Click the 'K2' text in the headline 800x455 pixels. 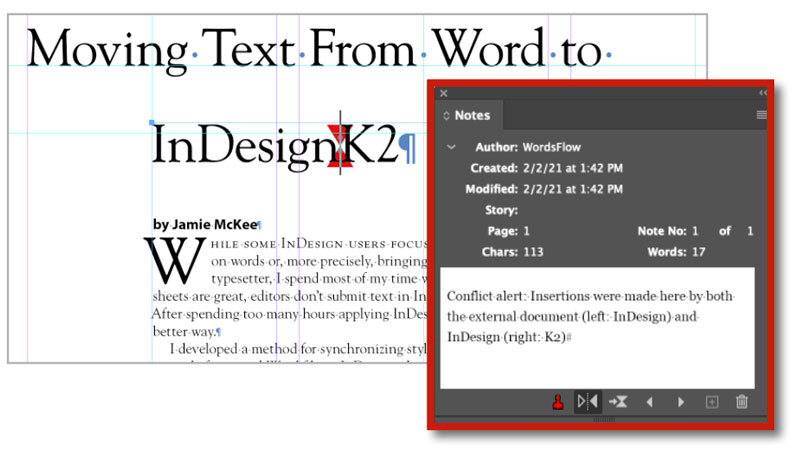tap(370, 145)
